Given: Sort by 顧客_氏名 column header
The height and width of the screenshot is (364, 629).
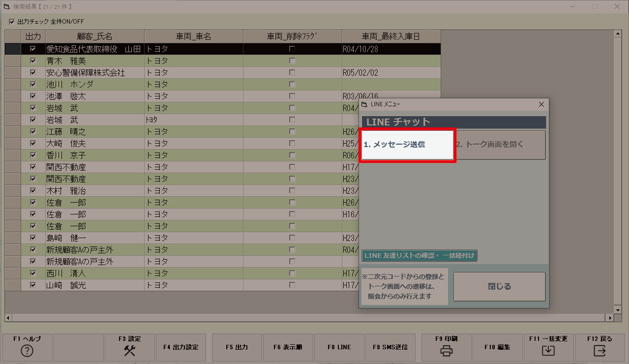Looking at the screenshot, I should [95, 36].
